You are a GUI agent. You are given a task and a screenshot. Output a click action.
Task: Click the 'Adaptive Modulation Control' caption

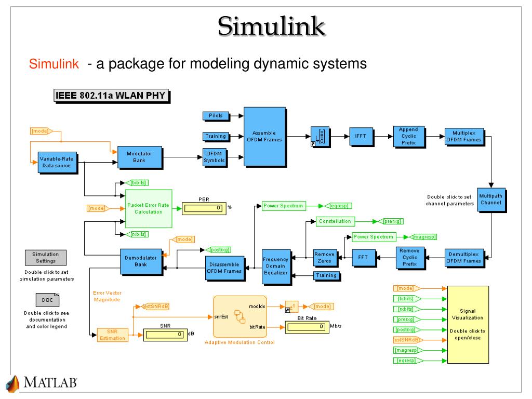point(240,343)
